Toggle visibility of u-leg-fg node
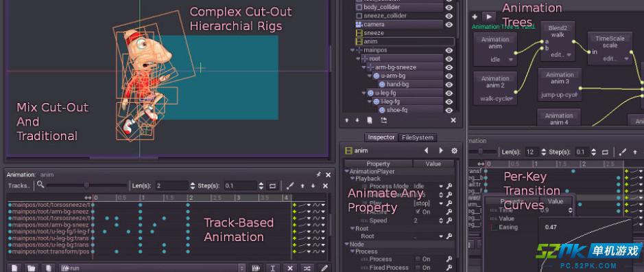The width and height of the screenshot is (644, 272). click(449, 93)
